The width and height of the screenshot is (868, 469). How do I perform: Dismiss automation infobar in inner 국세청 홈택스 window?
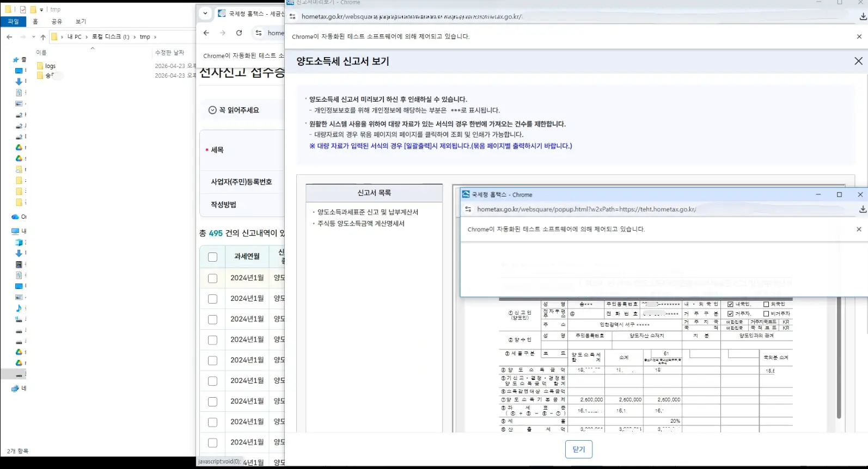click(859, 229)
